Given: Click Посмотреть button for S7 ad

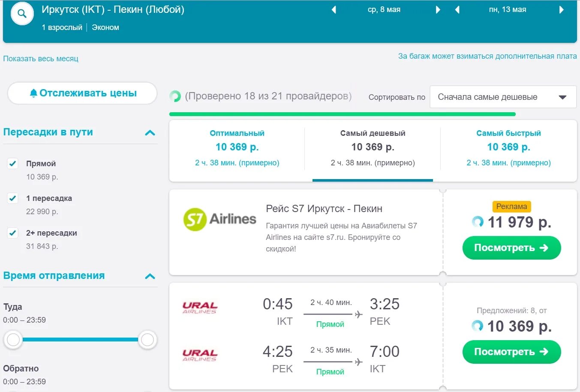Looking at the screenshot, I should [x=511, y=248].
